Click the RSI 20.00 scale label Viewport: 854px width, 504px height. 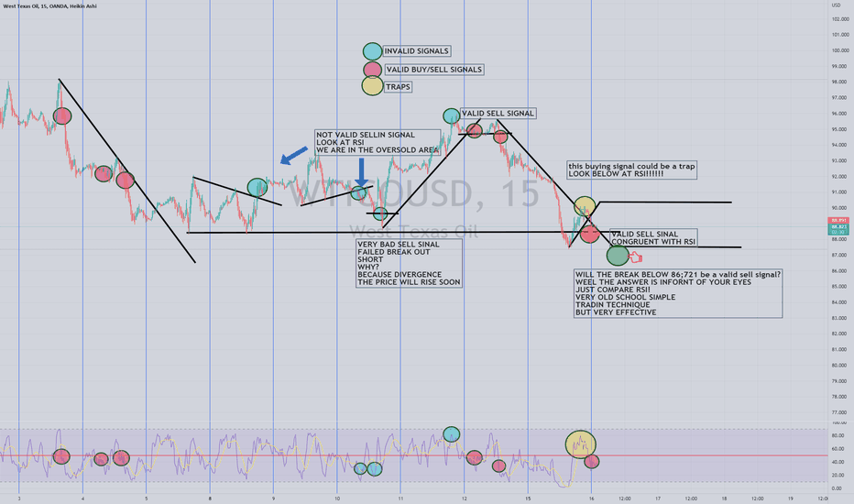(838, 476)
